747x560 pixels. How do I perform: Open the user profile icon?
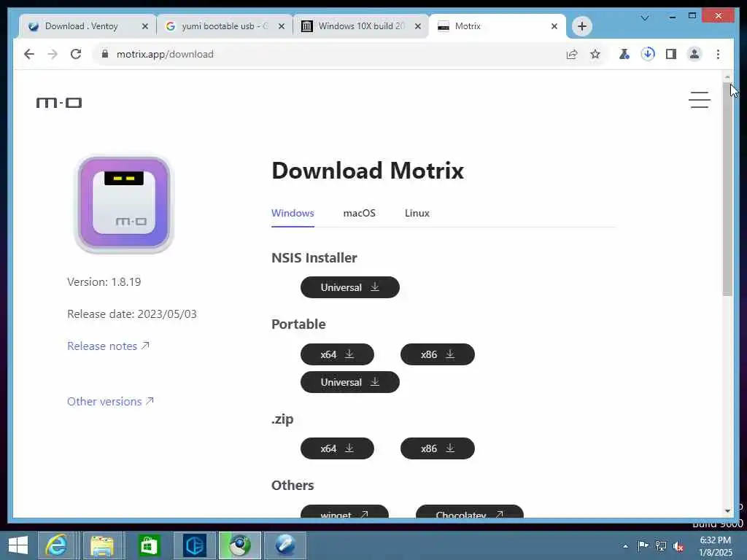point(694,54)
